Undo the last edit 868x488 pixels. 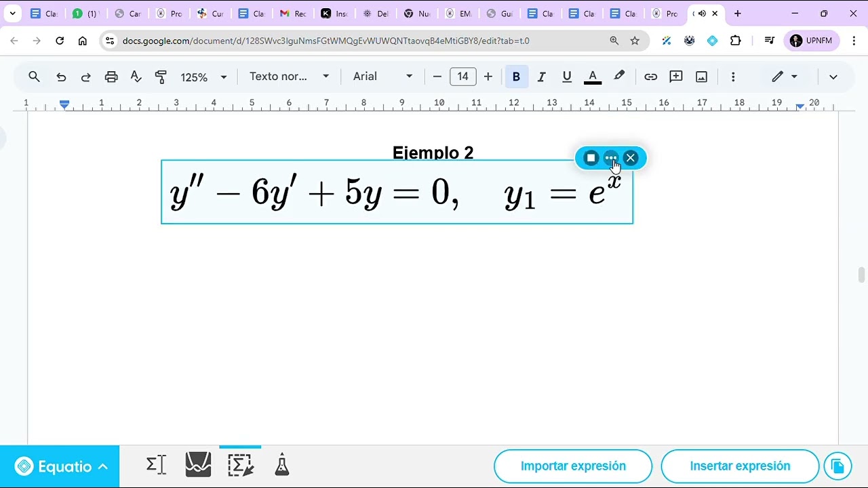coord(61,77)
